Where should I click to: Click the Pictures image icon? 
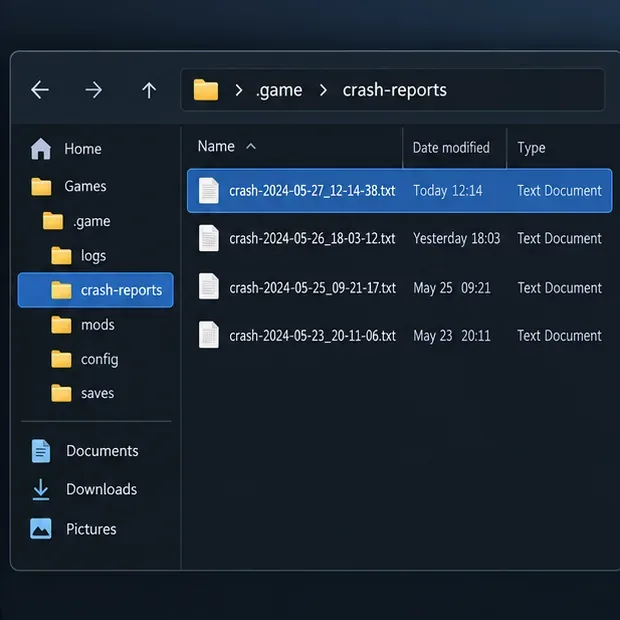coord(41,529)
